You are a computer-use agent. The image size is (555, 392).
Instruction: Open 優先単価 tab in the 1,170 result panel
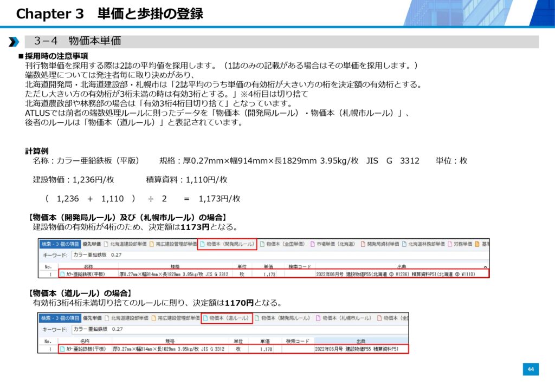click(x=92, y=318)
